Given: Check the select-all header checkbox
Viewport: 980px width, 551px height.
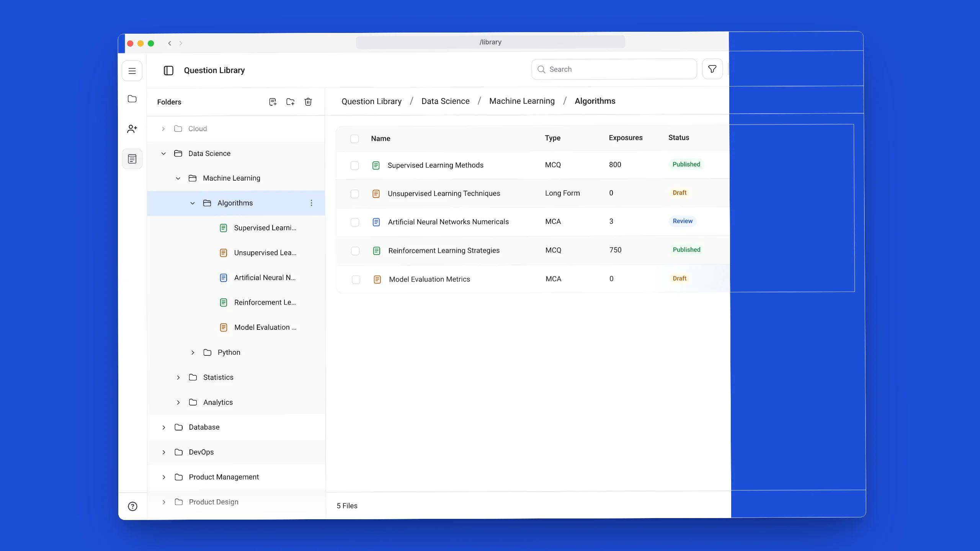Looking at the screenshot, I should (354, 139).
